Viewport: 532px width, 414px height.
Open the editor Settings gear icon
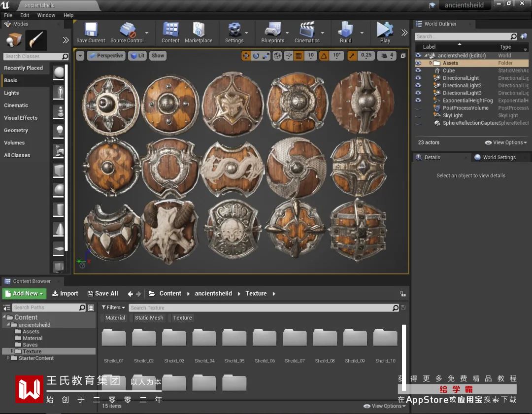click(x=234, y=31)
